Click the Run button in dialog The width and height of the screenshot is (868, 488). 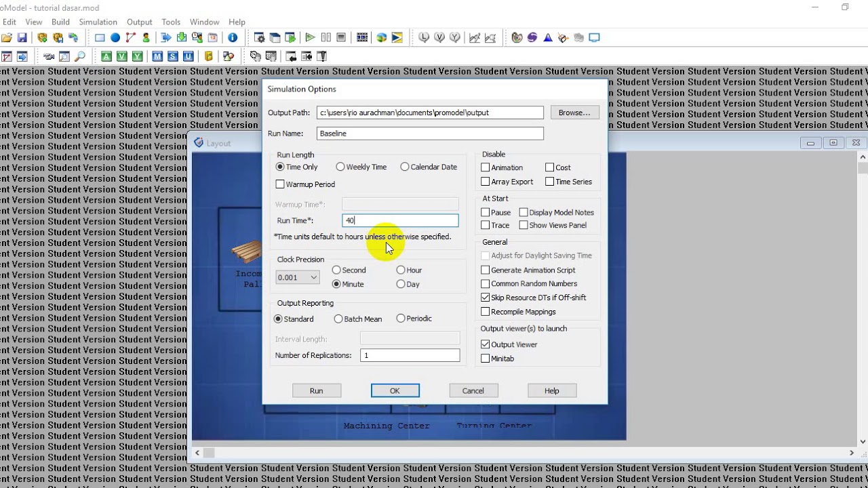pyautogui.click(x=317, y=390)
